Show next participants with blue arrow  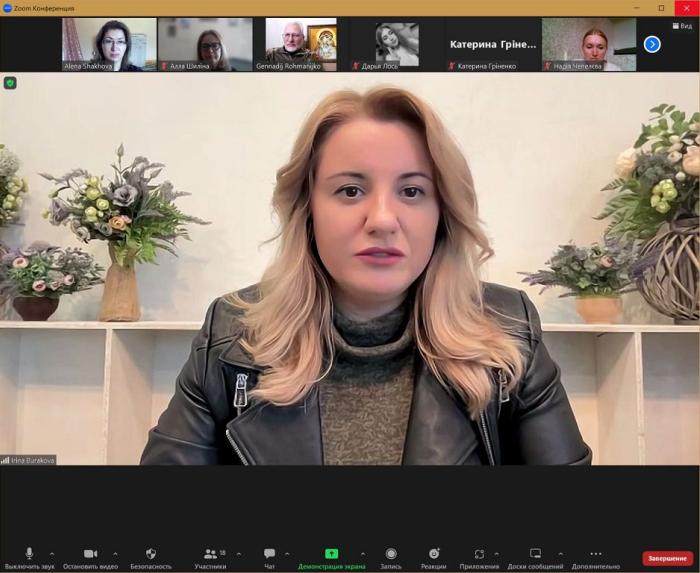click(652, 44)
